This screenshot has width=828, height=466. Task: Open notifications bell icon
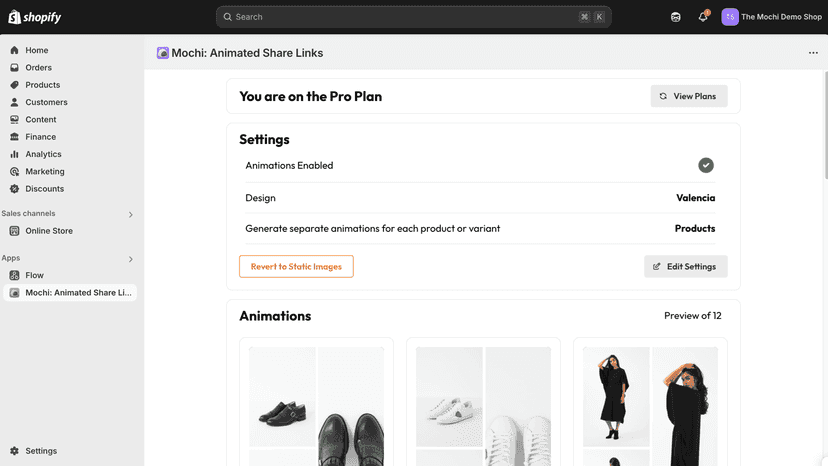[x=703, y=17]
